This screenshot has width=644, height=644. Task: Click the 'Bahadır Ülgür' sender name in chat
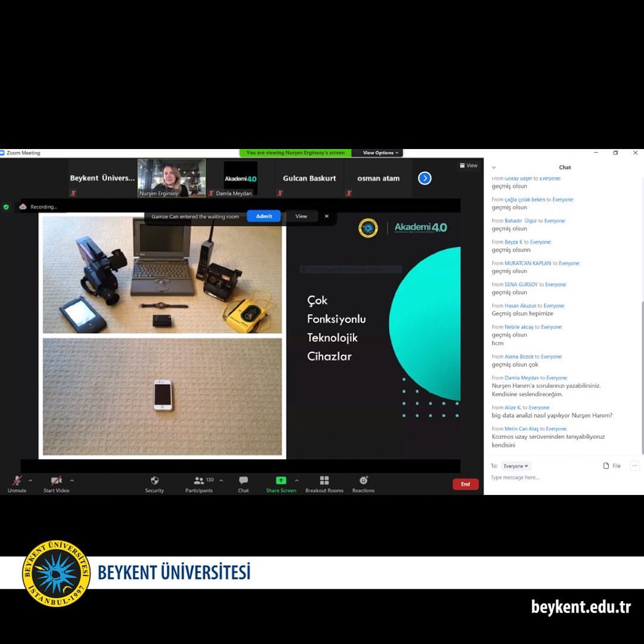click(x=521, y=221)
